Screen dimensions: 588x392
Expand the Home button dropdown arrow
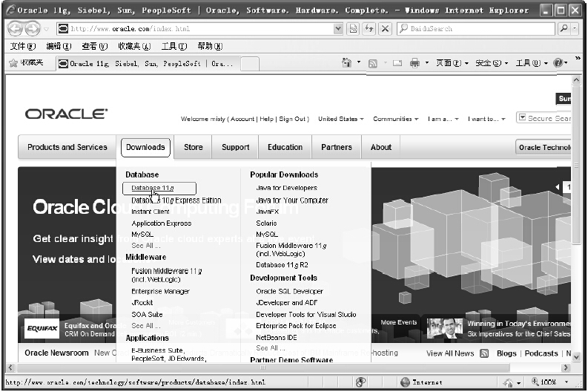359,62
